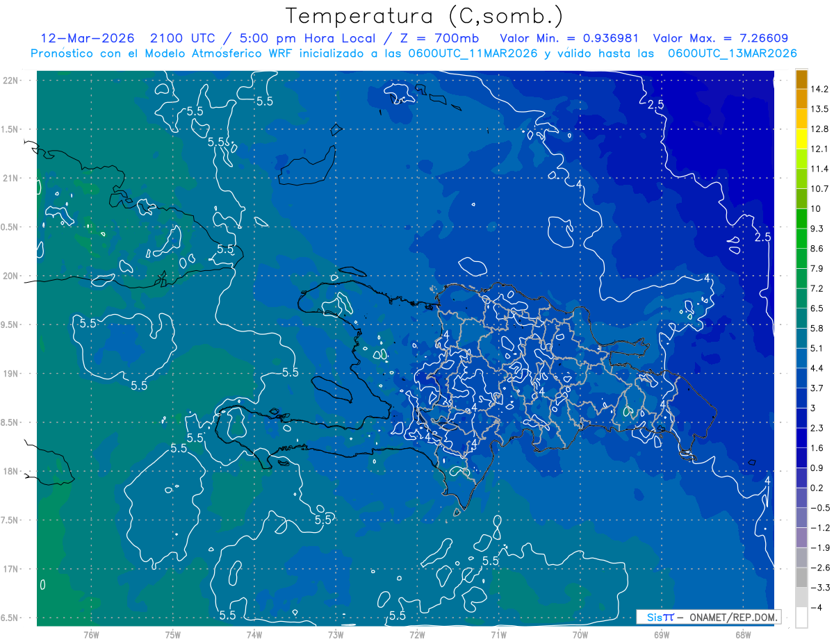Screen dimensions: 834x644
Task: Click the 21N latitude axis label
Action: pyautogui.click(x=12, y=179)
